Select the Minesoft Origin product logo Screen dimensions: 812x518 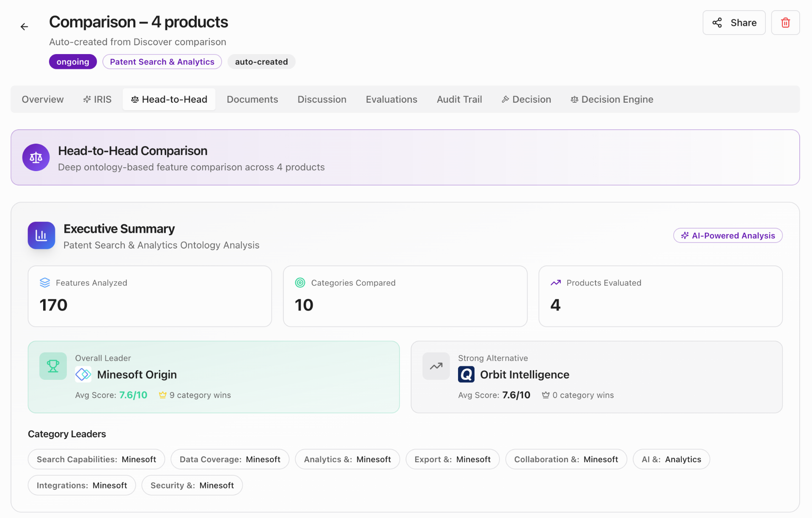83,374
